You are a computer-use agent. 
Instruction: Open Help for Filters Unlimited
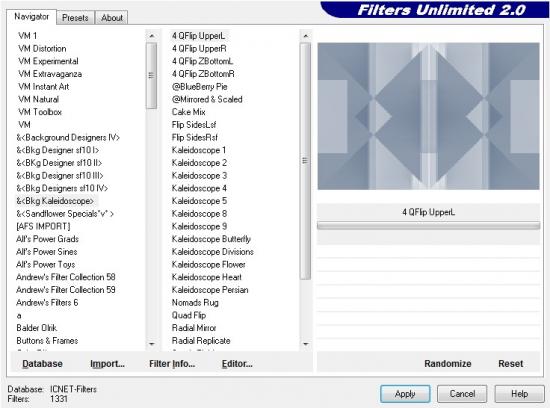[x=519, y=394]
